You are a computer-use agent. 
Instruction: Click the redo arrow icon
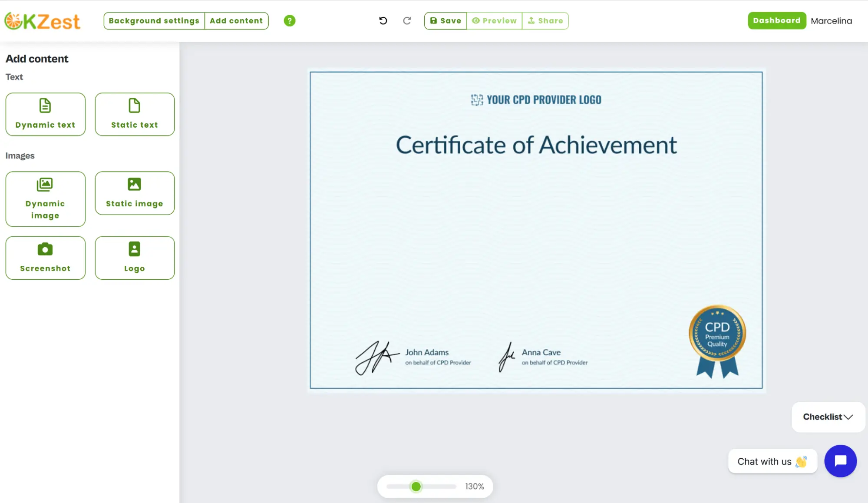(x=407, y=21)
